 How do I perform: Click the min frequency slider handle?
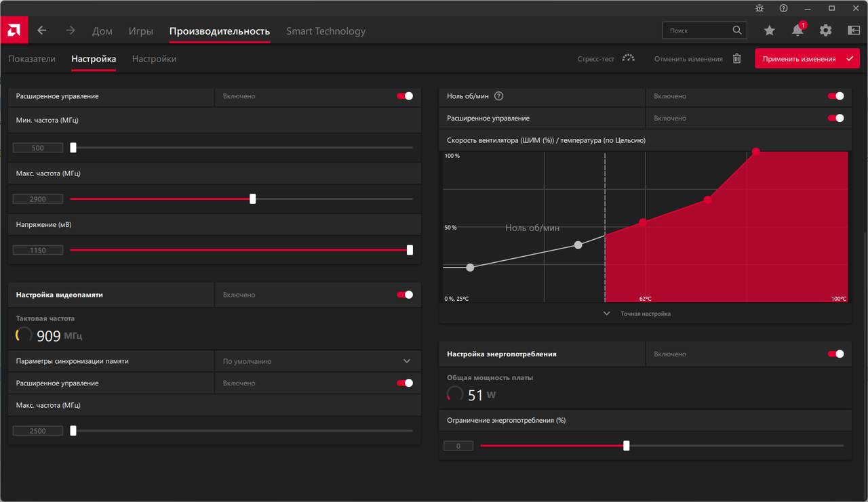click(73, 148)
